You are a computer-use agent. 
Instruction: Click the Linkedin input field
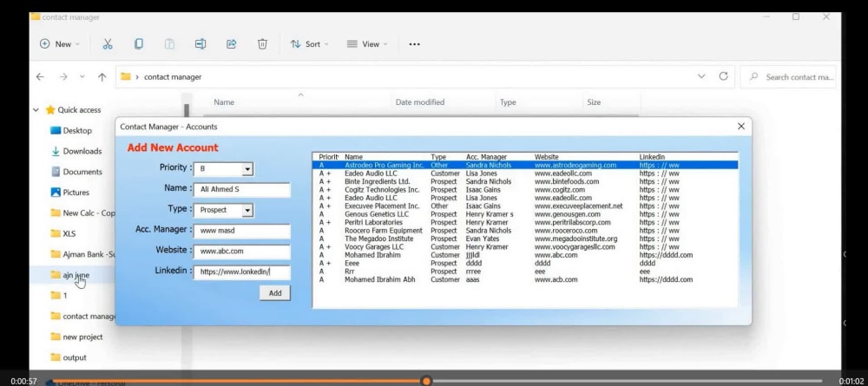pyautogui.click(x=242, y=272)
